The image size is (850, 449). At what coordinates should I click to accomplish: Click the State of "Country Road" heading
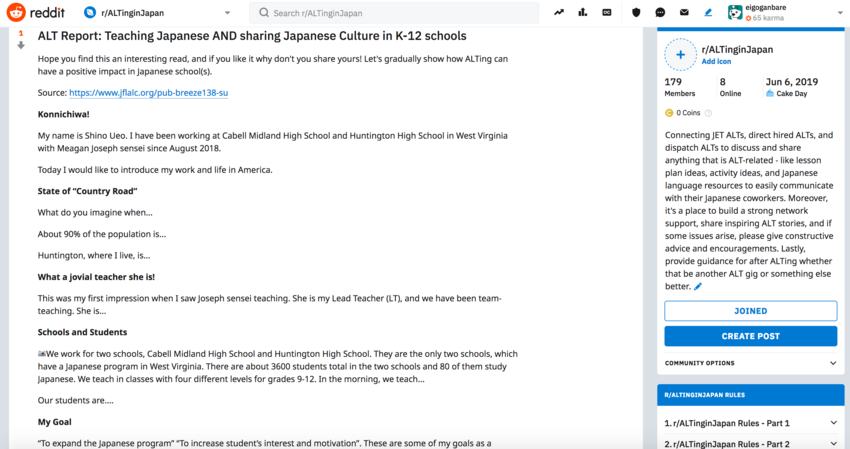pos(87,191)
